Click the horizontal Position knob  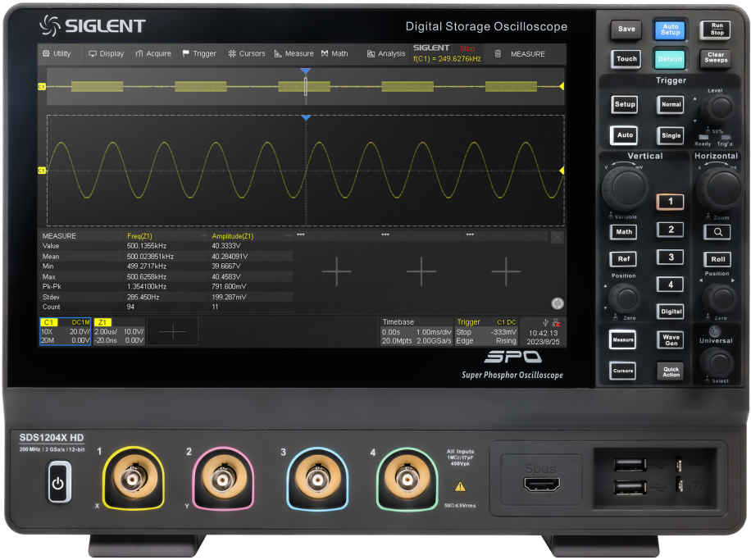(718, 298)
